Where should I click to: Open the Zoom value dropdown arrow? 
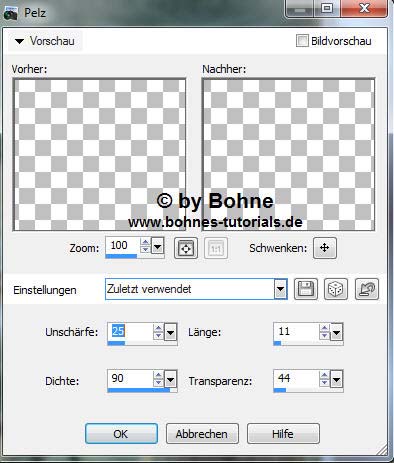click(157, 247)
